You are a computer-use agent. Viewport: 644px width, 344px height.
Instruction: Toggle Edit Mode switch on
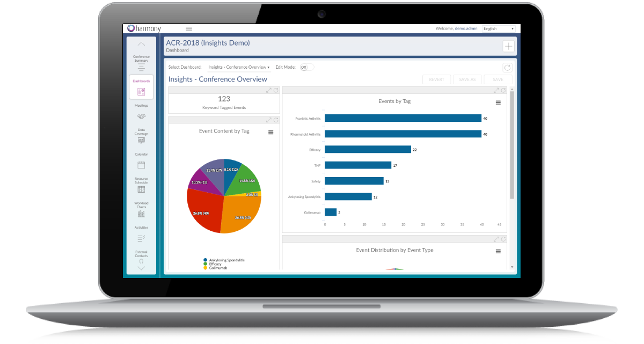[306, 68]
